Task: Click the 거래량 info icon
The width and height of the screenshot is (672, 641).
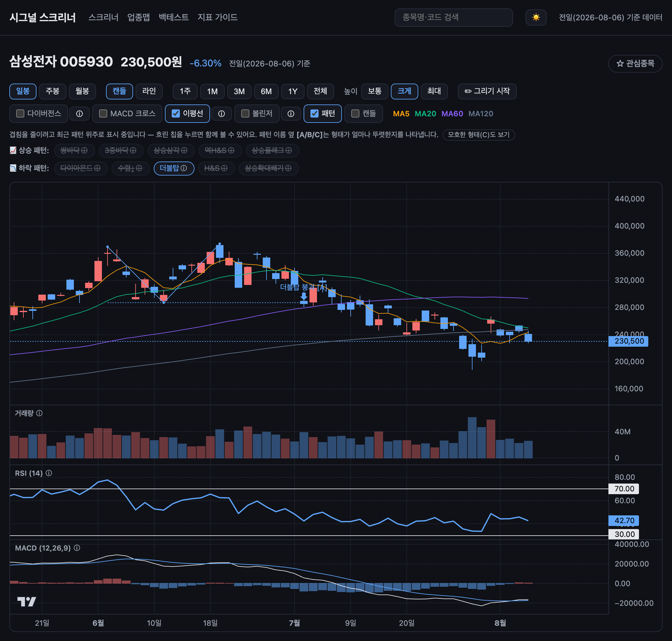Action: click(39, 413)
